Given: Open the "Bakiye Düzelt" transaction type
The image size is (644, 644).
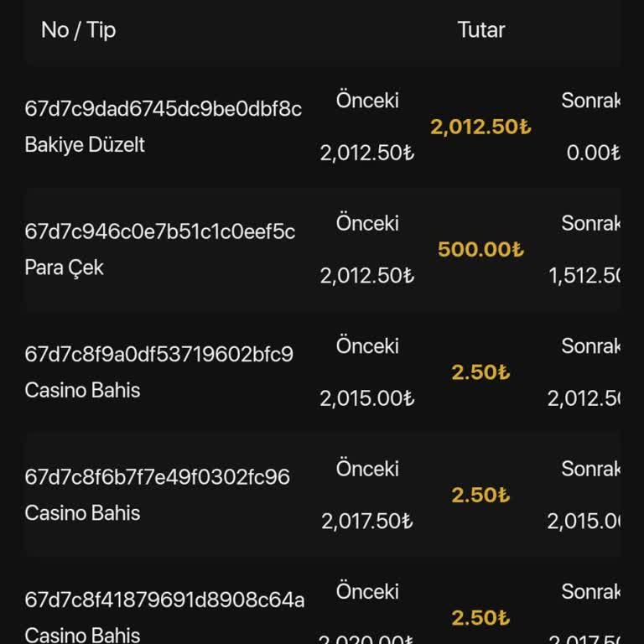Looking at the screenshot, I should [x=85, y=144].
